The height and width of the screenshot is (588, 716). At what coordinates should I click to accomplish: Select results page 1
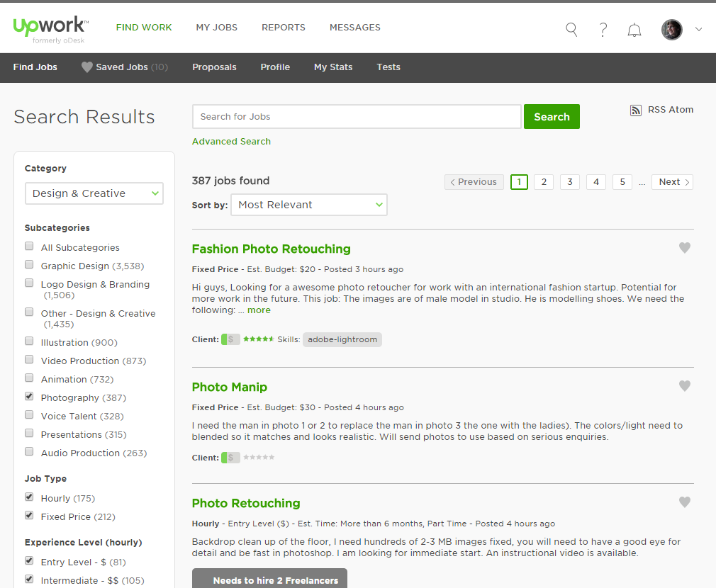tap(519, 182)
